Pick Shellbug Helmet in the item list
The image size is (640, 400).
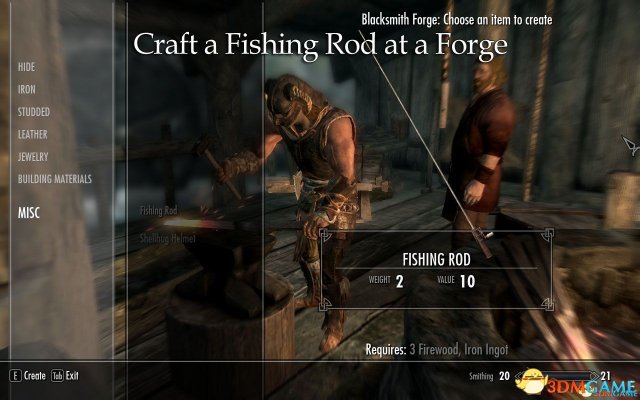168,238
